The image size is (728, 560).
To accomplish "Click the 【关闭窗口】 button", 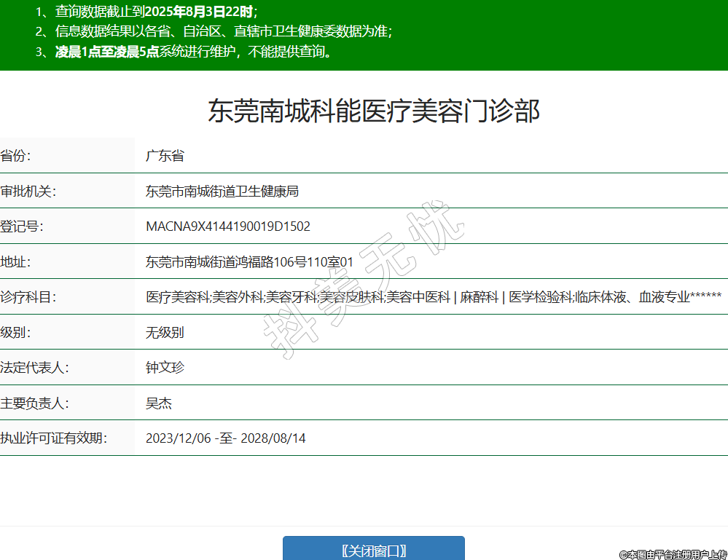I will click(x=373, y=550).
